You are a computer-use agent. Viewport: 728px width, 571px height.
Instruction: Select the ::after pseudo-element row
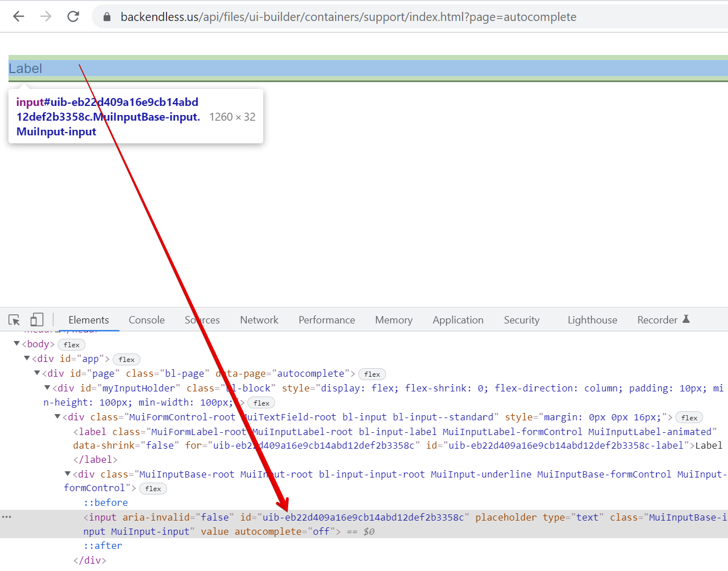pos(103,546)
